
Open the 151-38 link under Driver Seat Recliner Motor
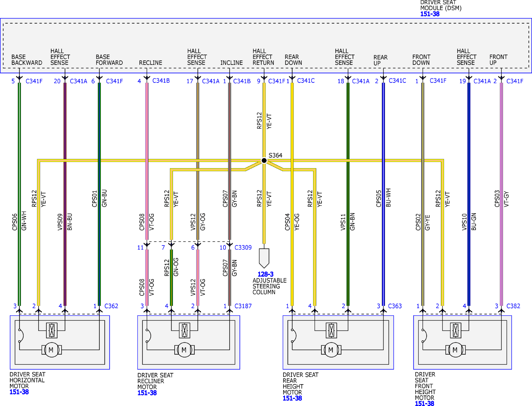[147, 393]
